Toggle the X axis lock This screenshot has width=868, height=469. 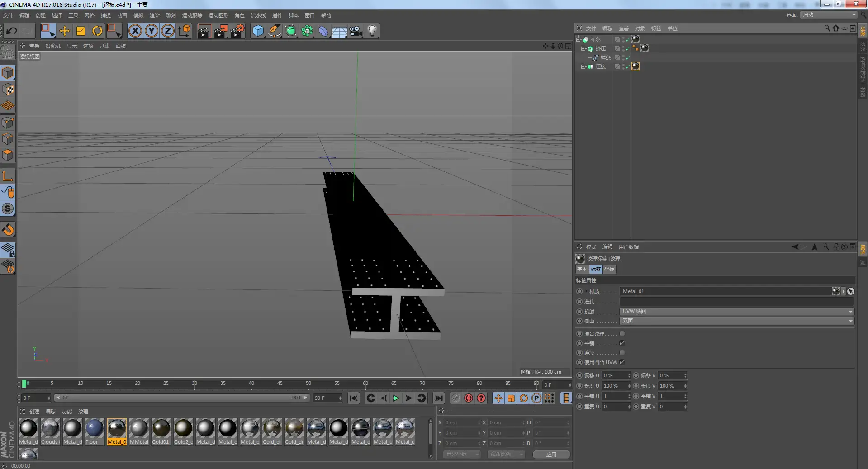click(x=135, y=31)
